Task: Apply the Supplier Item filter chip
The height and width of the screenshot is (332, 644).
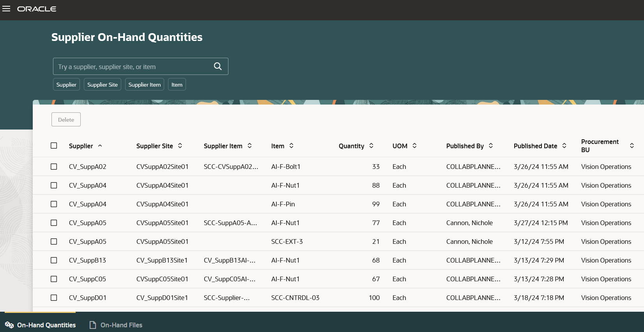Action: point(145,84)
